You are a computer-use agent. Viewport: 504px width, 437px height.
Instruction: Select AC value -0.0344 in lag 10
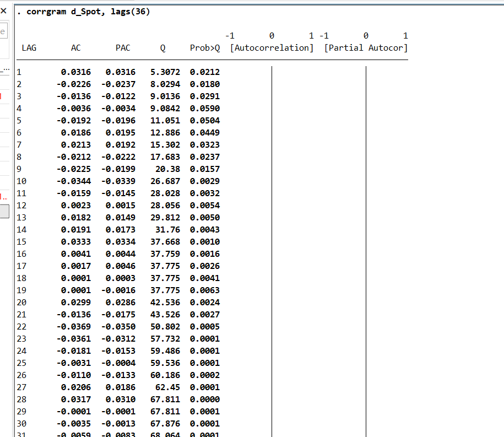(74, 181)
